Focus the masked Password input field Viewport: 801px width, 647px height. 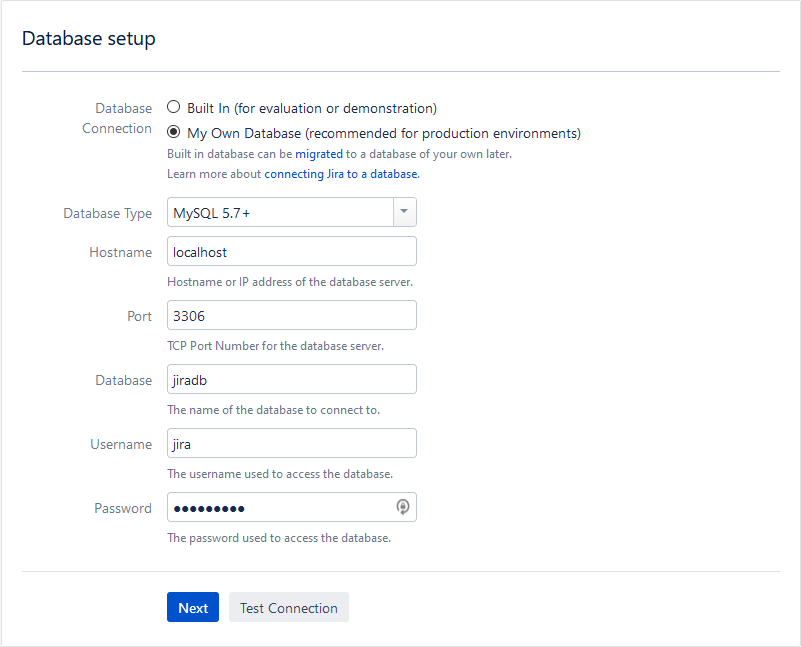pyautogui.click(x=280, y=508)
